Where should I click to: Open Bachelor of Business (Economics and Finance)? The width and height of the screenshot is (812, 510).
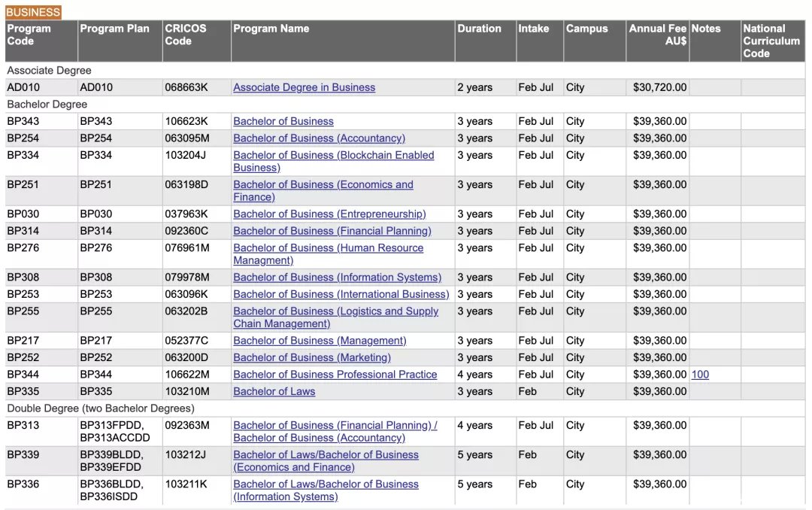click(x=323, y=191)
